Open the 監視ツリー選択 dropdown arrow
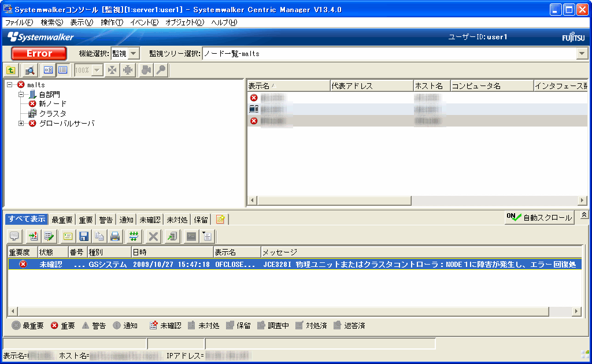 coord(582,54)
